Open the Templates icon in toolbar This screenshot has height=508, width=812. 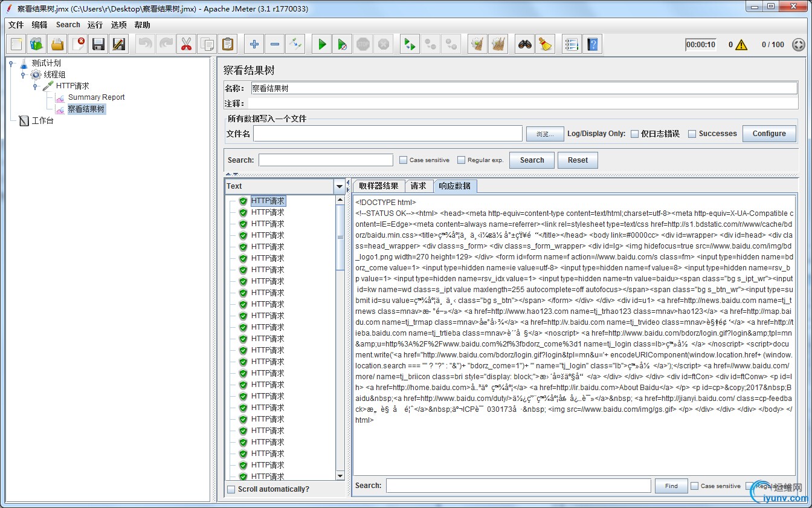pyautogui.click(x=37, y=44)
